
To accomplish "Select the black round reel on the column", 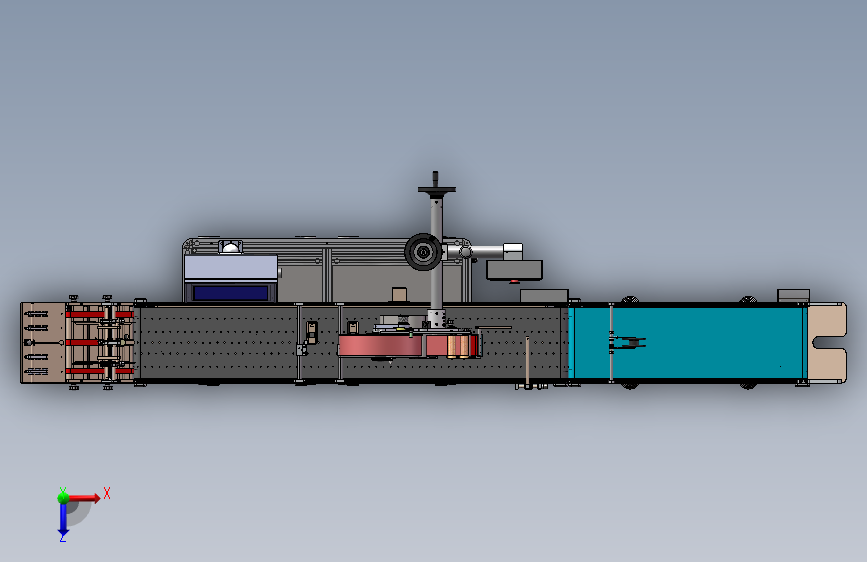I will click(423, 252).
